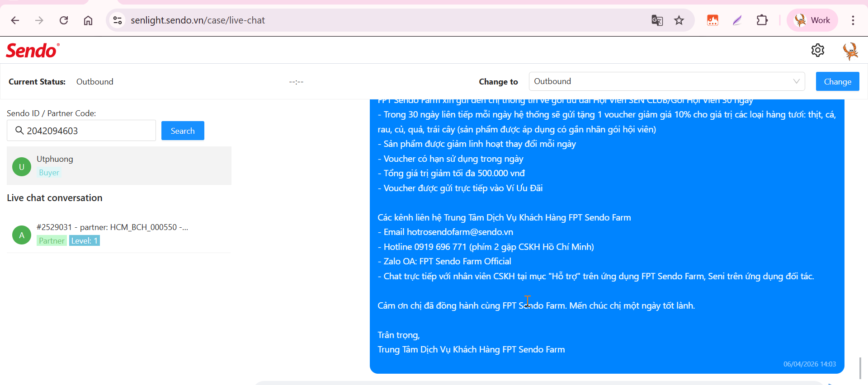Image resolution: width=868 pixels, height=385 pixels.
Task: Click the chat scrollbar thumb
Action: [860, 368]
